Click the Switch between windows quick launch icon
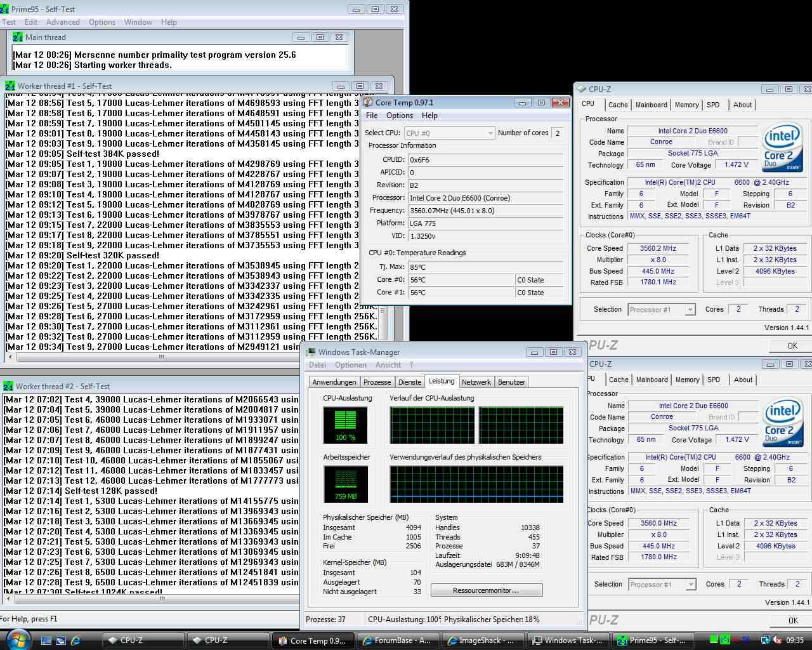The width and height of the screenshot is (812, 650). [x=61, y=640]
